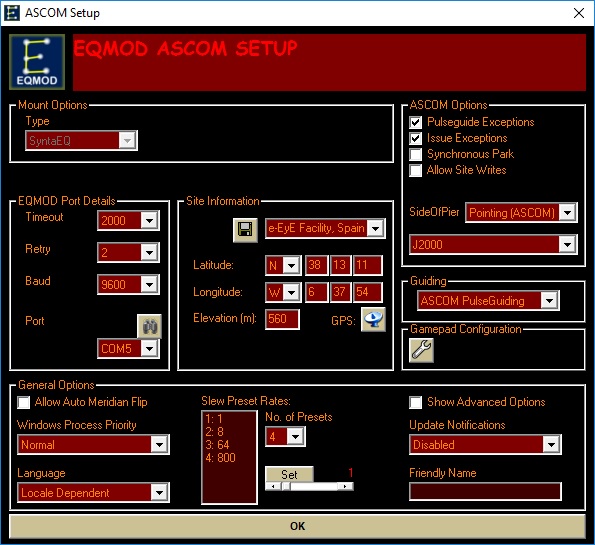Toggle Issue Exceptions checkbox
Image resolution: width=595 pixels, height=545 pixels.
[416, 138]
